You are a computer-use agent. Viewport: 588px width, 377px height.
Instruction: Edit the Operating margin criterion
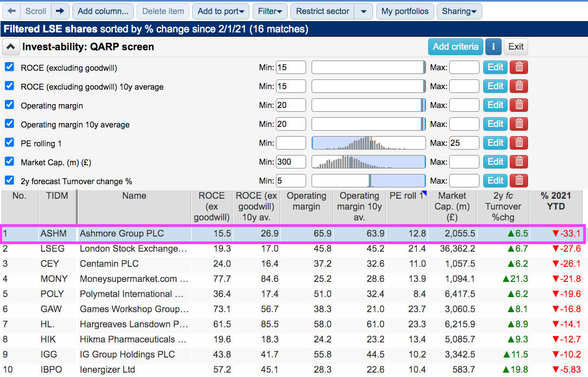(495, 105)
